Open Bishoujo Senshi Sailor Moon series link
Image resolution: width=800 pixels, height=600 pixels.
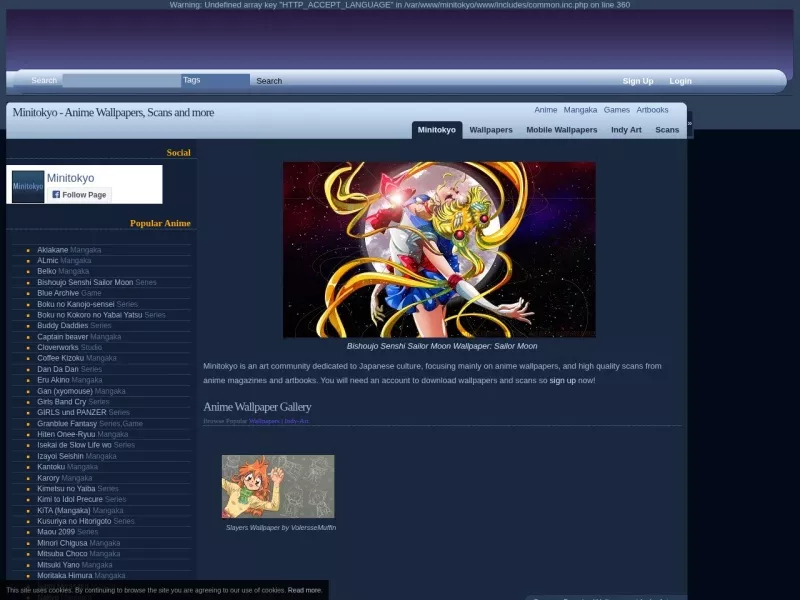pos(85,282)
